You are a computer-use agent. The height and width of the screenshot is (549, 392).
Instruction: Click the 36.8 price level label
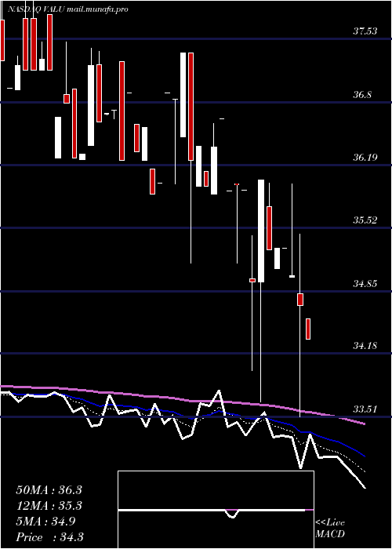[362, 95]
